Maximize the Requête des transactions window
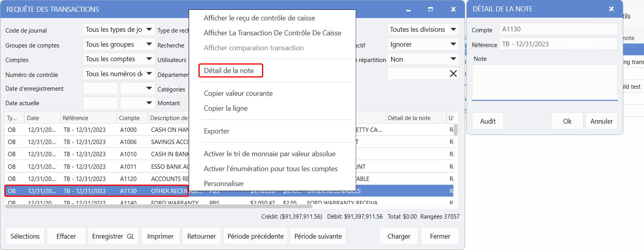 coord(431,9)
